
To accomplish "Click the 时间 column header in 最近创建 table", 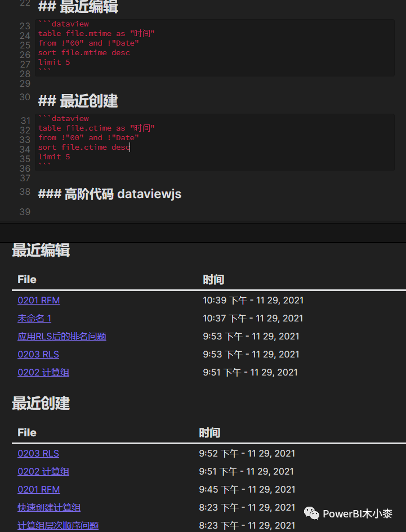I will (x=210, y=432).
